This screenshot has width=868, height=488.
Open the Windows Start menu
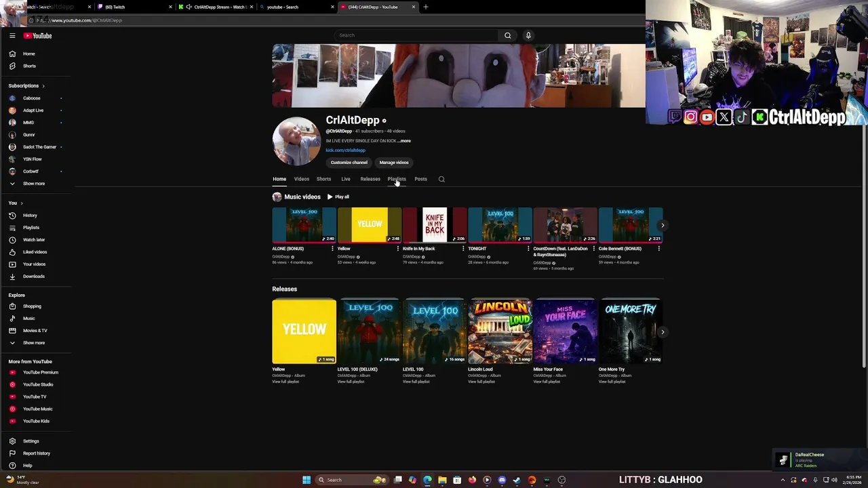(307, 480)
